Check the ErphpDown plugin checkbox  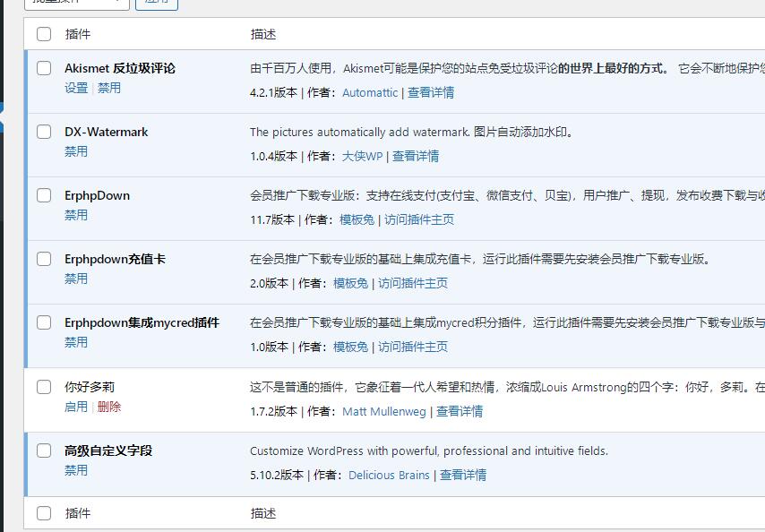coord(43,194)
